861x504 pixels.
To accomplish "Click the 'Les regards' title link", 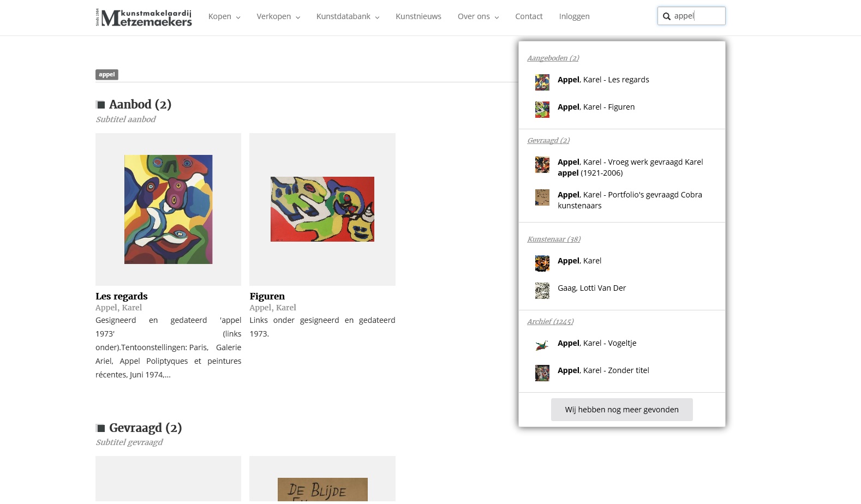I will (122, 296).
